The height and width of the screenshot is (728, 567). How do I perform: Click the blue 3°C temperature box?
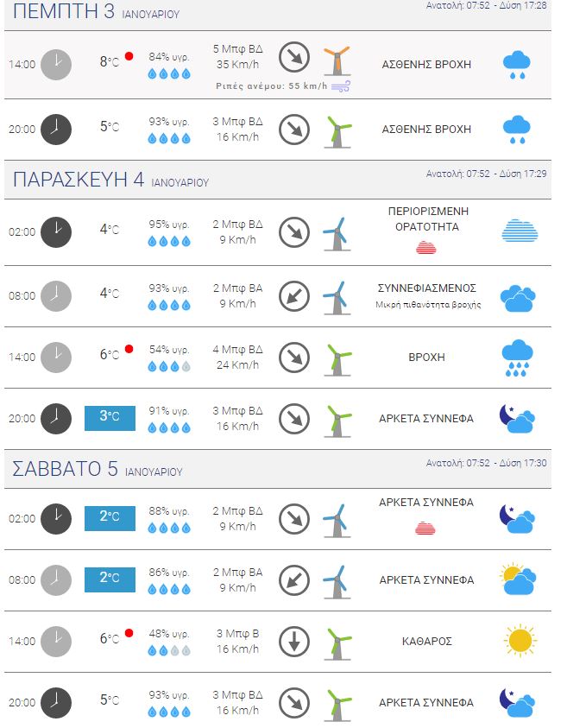click(x=110, y=418)
